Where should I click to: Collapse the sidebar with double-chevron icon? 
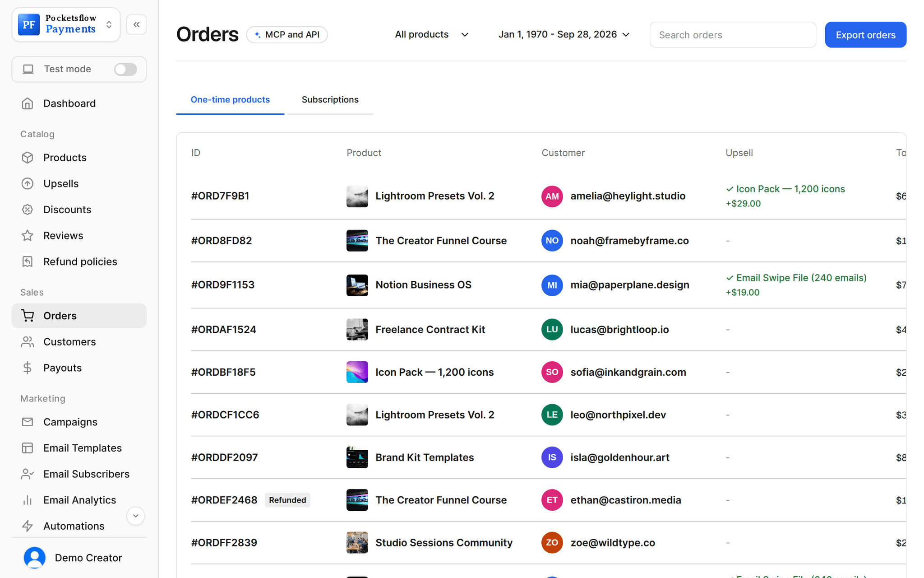(x=136, y=24)
